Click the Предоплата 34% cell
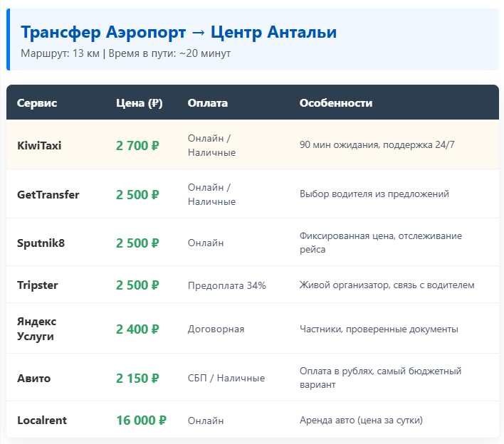Screen dimensions: 504x444 pyautogui.click(x=227, y=285)
